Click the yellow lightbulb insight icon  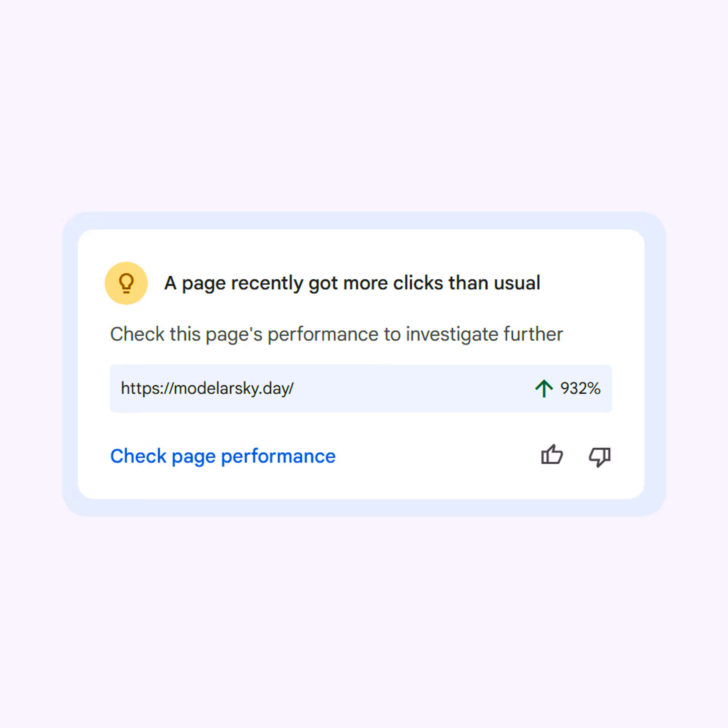[x=126, y=283]
